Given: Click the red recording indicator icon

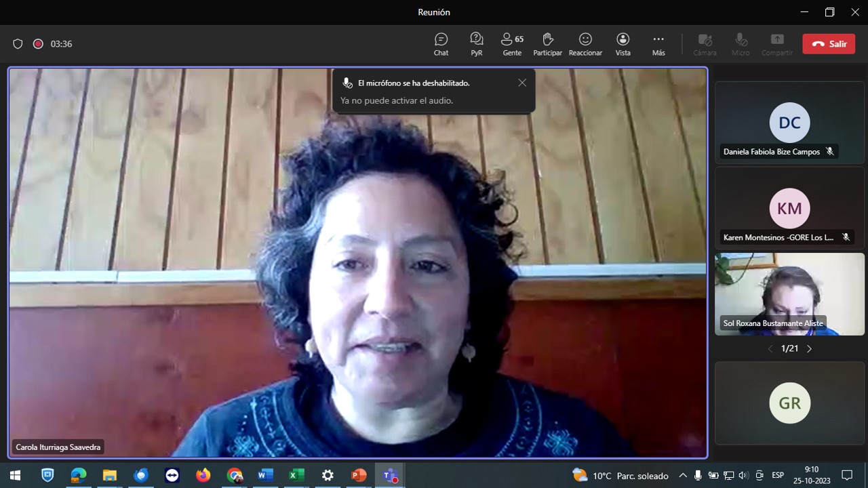Looking at the screenshot, I should click(x=38, y=44).
